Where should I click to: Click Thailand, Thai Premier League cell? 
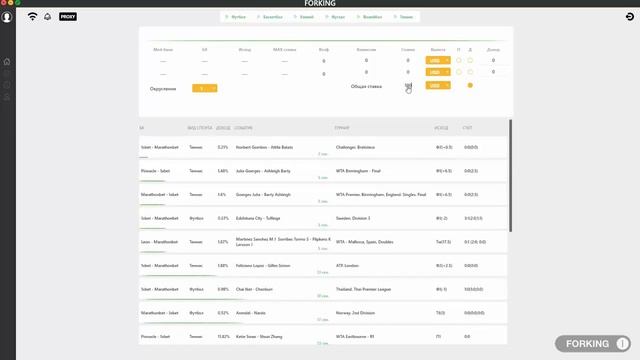363,289
